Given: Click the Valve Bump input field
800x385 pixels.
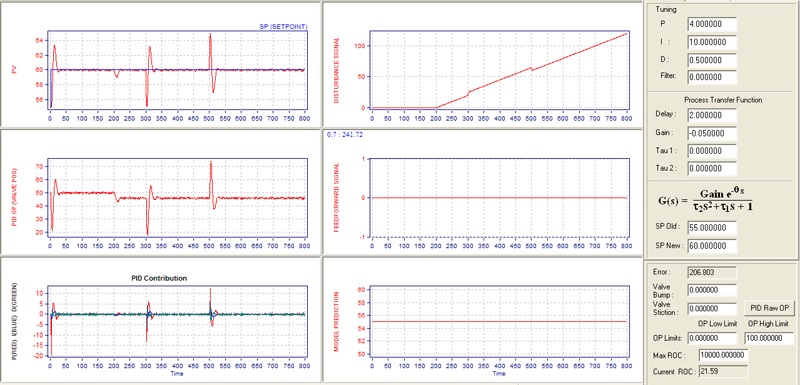Looking at the screenshot, I should click(x=712, y=290).
